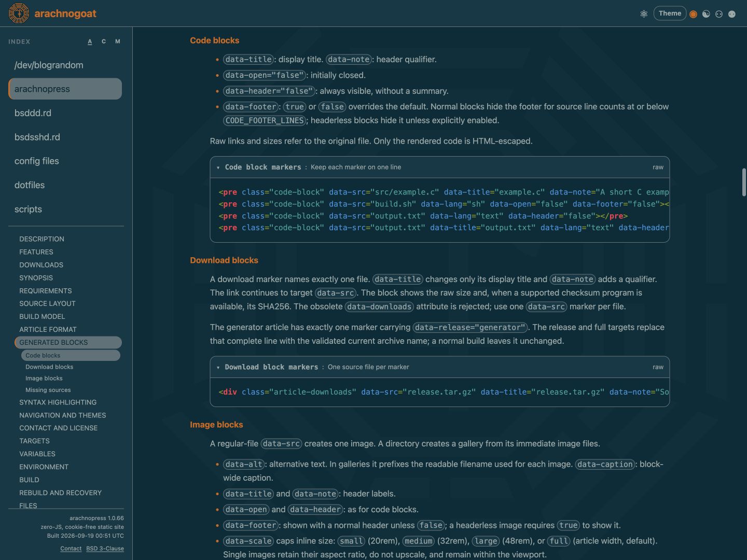The width and height of the screenshot is (747, 560).
Task: Open dotfiles in the index
Action: tap(65, 185)
